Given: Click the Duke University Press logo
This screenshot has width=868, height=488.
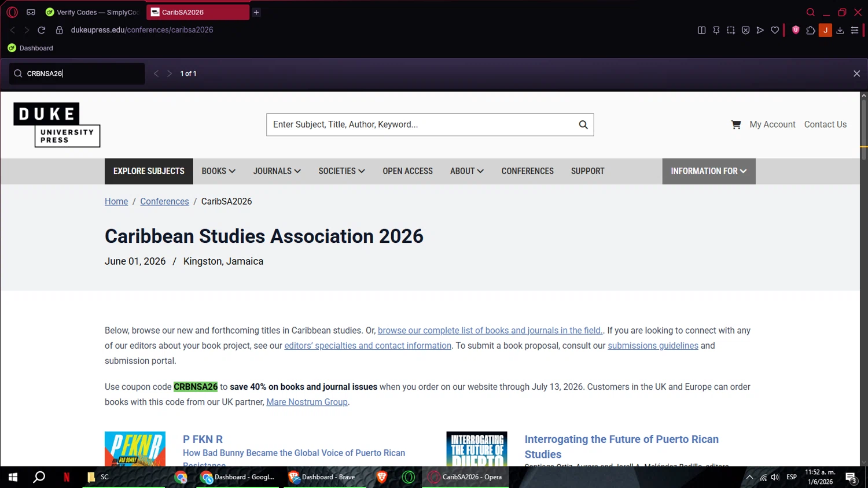Looking at the screenshot, I should pos(57,125).
